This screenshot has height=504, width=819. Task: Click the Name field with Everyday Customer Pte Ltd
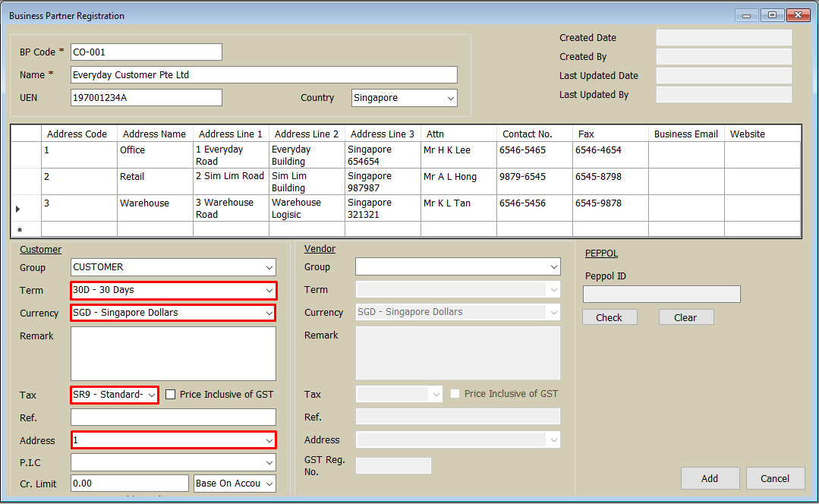point(264,74)
